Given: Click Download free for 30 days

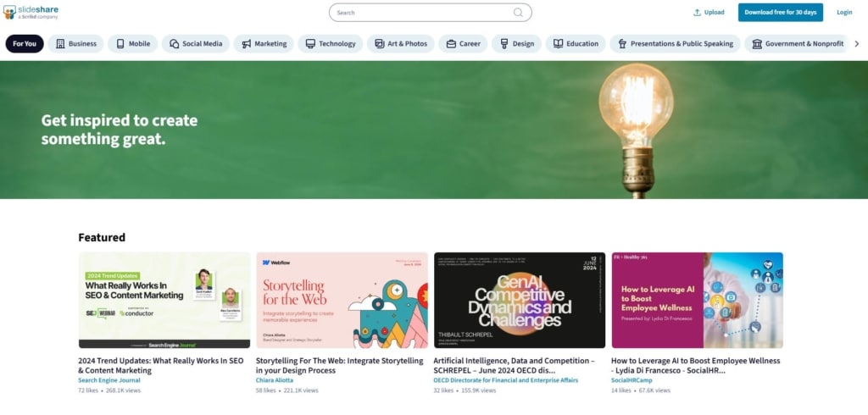Looking at the screenshot, I should (781, 12).
